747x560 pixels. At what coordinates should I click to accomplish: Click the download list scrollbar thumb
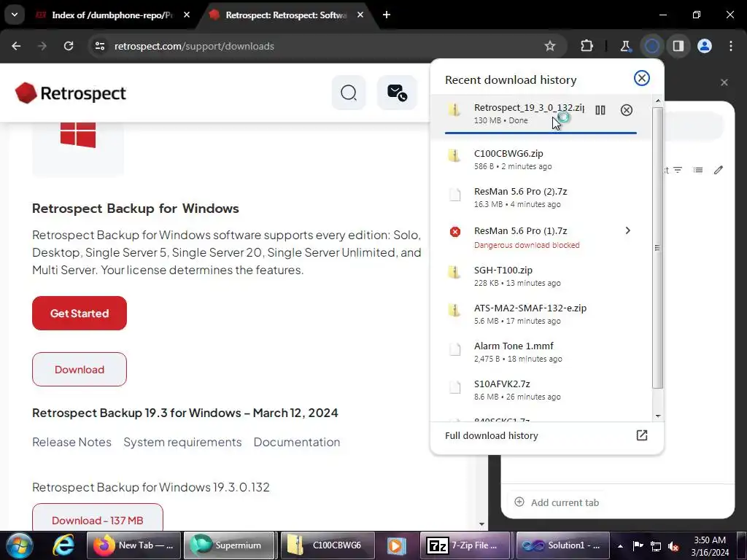pos(657,248)
